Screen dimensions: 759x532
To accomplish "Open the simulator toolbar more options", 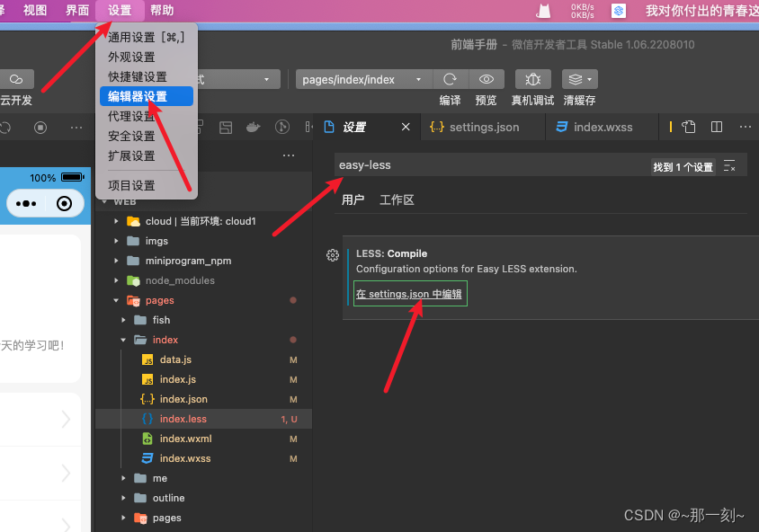I will [76, 128].
